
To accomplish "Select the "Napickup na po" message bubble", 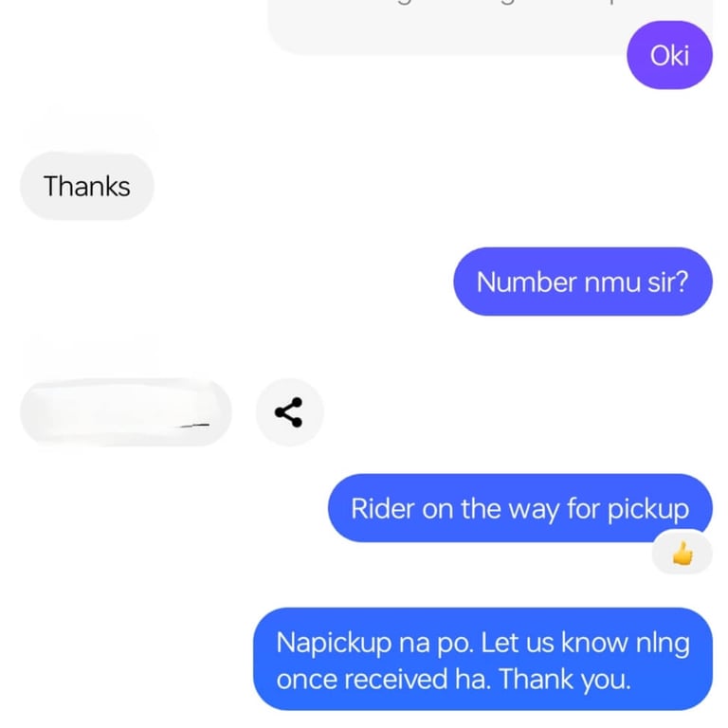I will 482,660.
